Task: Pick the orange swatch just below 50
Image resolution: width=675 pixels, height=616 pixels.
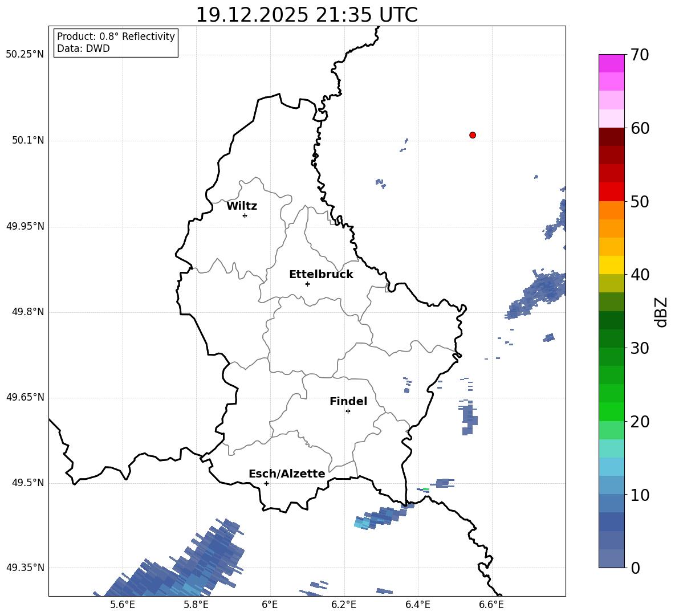Action: [612, 210]
